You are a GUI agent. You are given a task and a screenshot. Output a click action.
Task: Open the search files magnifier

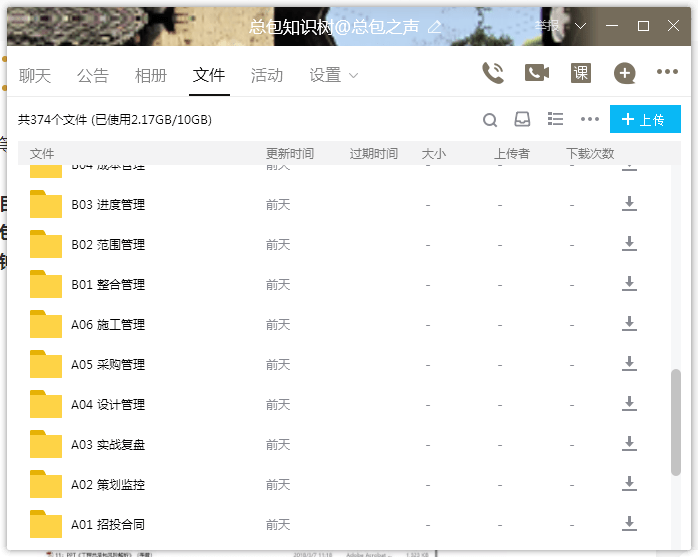pyautogui.click(x=490, y=120)
